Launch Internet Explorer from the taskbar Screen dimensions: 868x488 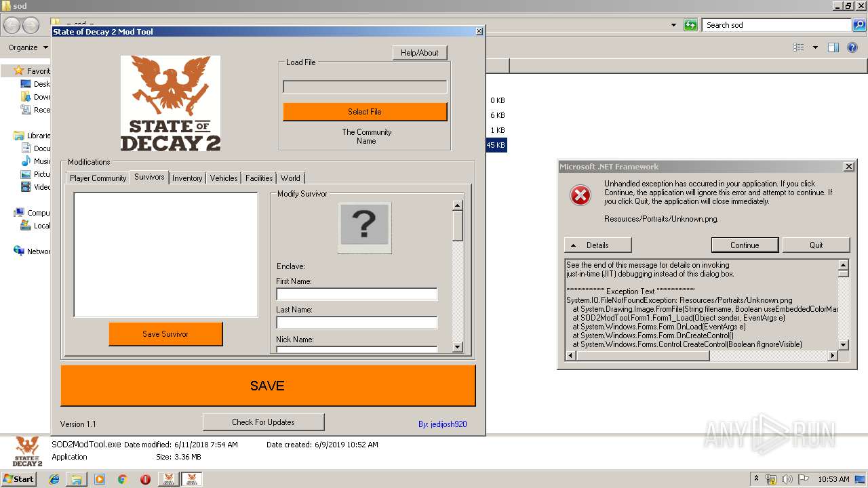(54, 479)
